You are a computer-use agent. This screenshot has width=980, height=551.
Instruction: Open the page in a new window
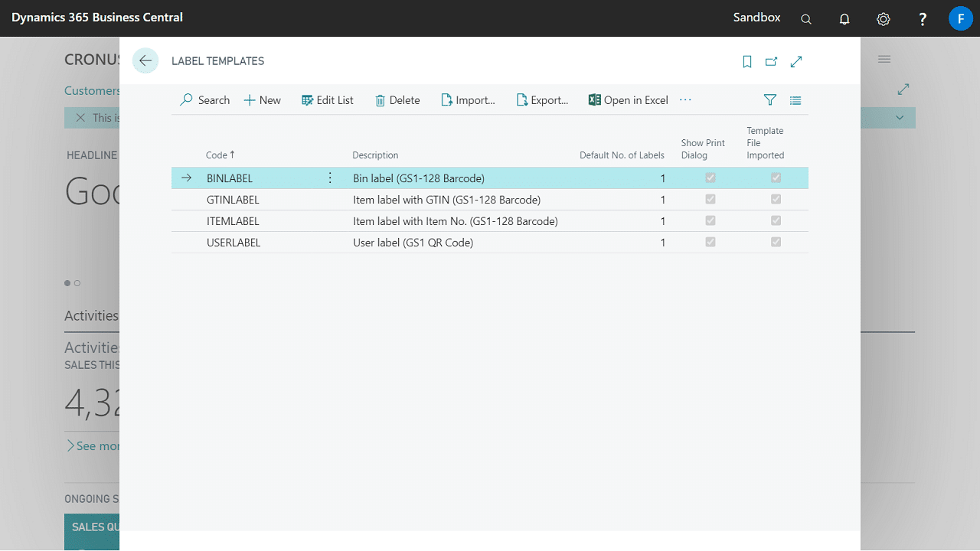[771, 62]
